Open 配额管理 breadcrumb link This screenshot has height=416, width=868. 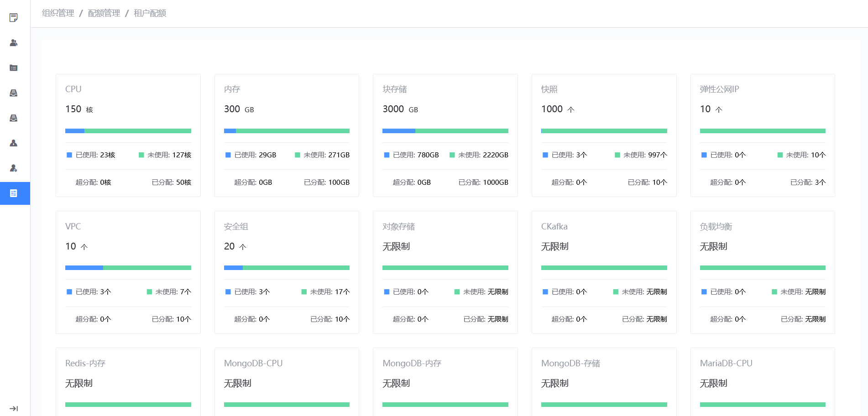coord(104,13)
